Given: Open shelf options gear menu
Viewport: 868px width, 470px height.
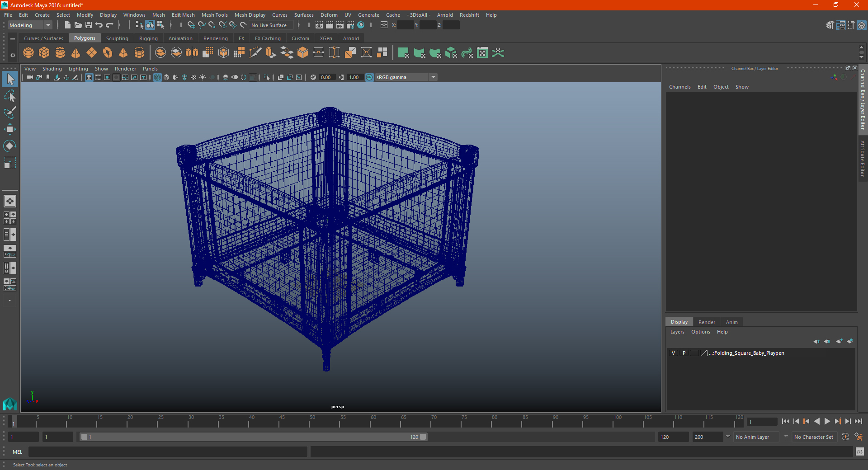Looking at the screenshot, I should click(13, 55).
